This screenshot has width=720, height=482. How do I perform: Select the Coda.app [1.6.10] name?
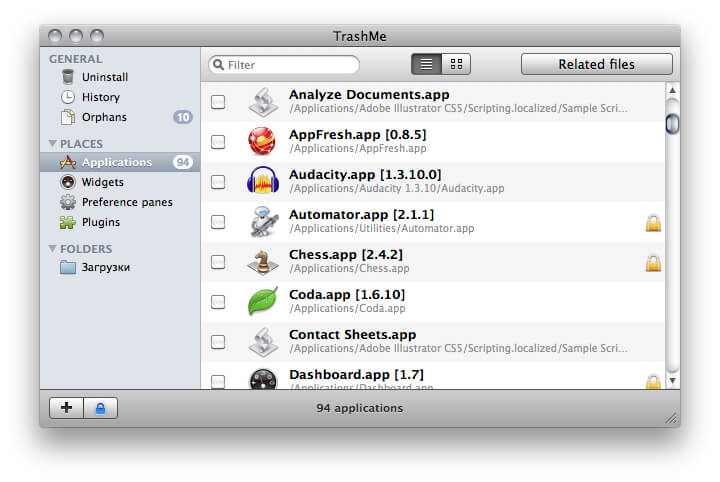point(347,294)
